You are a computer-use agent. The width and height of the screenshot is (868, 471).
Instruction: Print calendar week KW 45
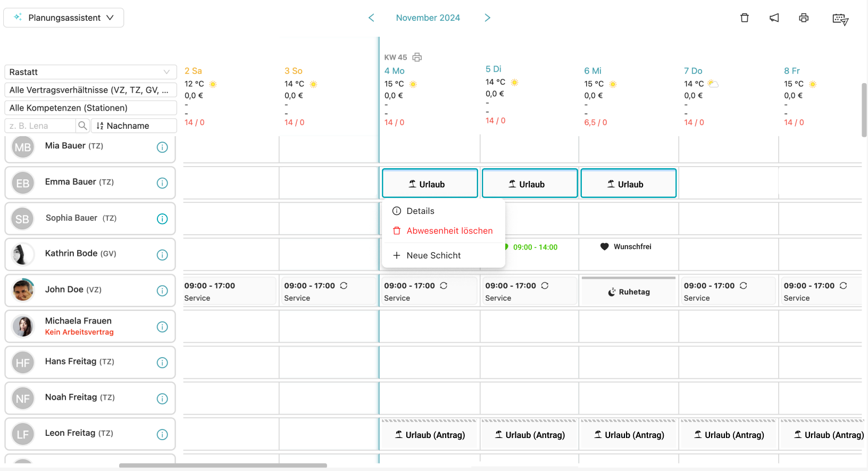pos(418,57)
